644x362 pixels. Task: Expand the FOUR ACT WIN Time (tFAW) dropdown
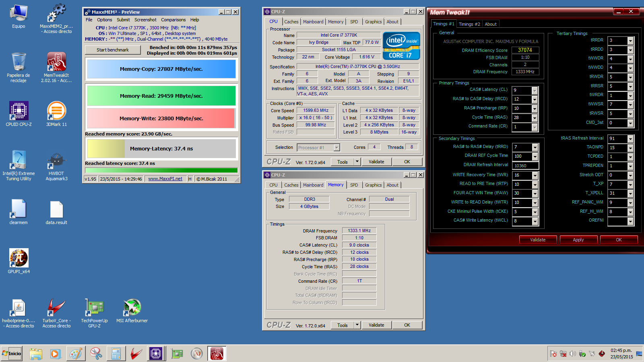coord(535,193)
